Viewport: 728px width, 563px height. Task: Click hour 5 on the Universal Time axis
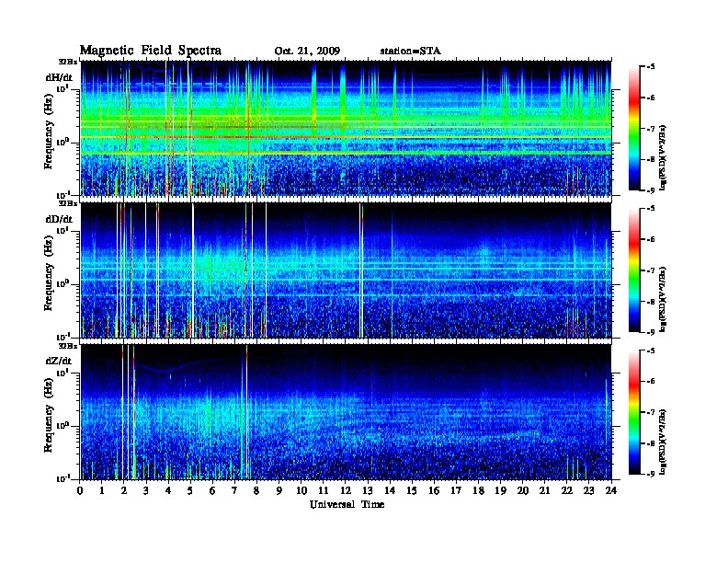(x=190, y=491)
